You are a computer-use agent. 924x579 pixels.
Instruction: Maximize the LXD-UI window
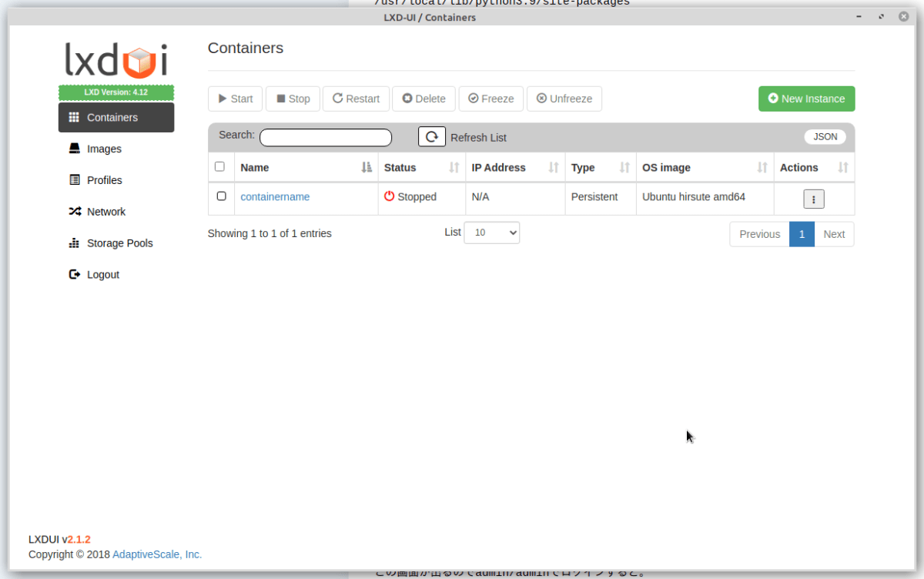coord(881,17)
